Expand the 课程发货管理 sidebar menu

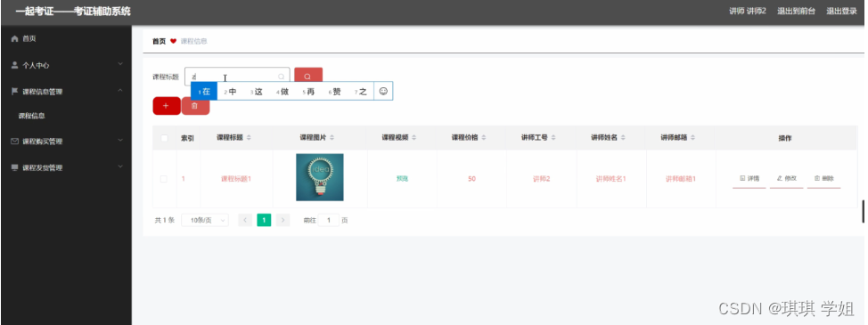point(120,167)
